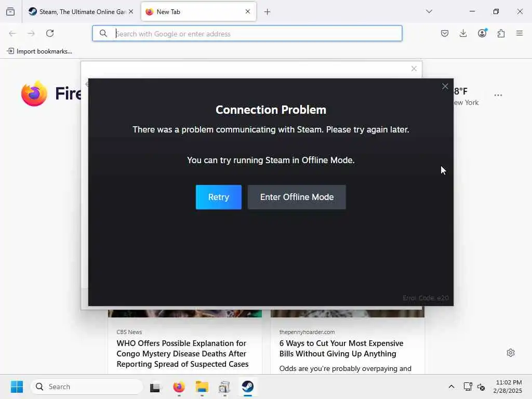
Task: Open the Firefox downloads panel
Action: (463, 33)
